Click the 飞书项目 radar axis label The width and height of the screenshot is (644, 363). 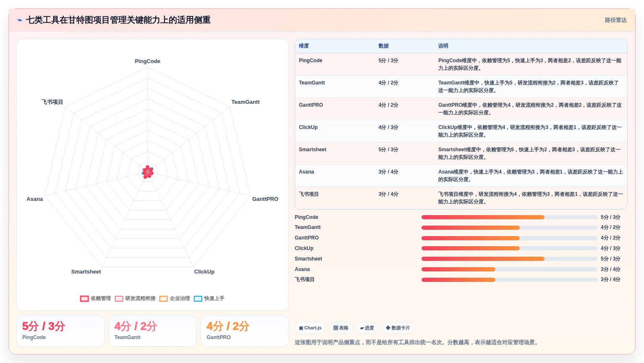pyautogui.click(x=52, y=102)
